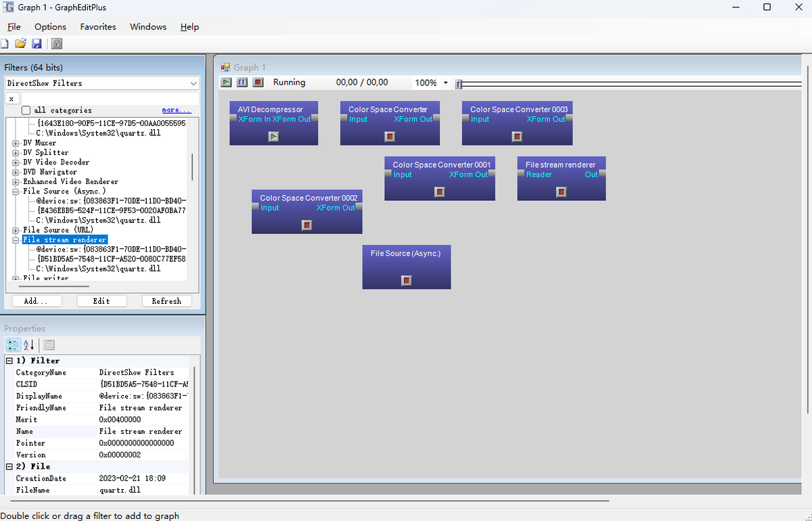Open the Windows menu
Screen dimensions: 812x521
[148, 27]
